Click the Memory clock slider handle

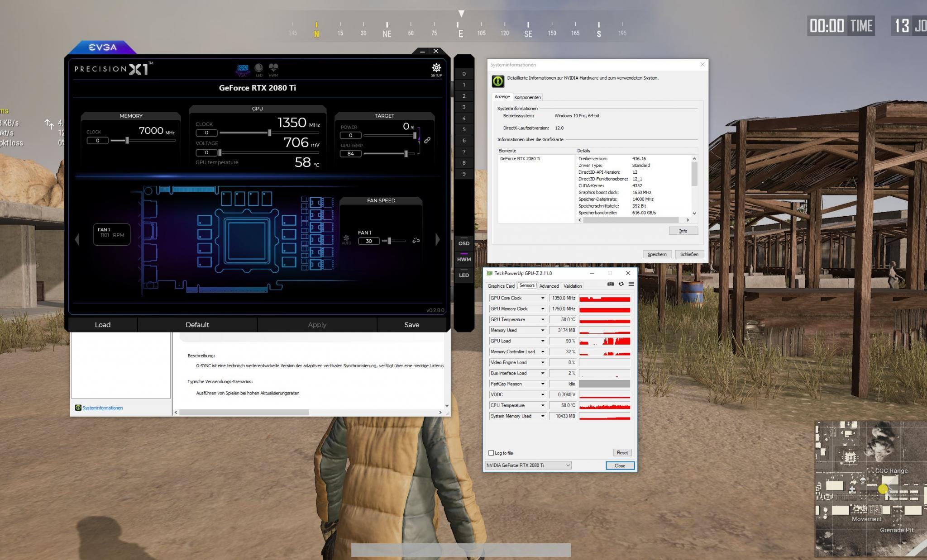[127, 141]
